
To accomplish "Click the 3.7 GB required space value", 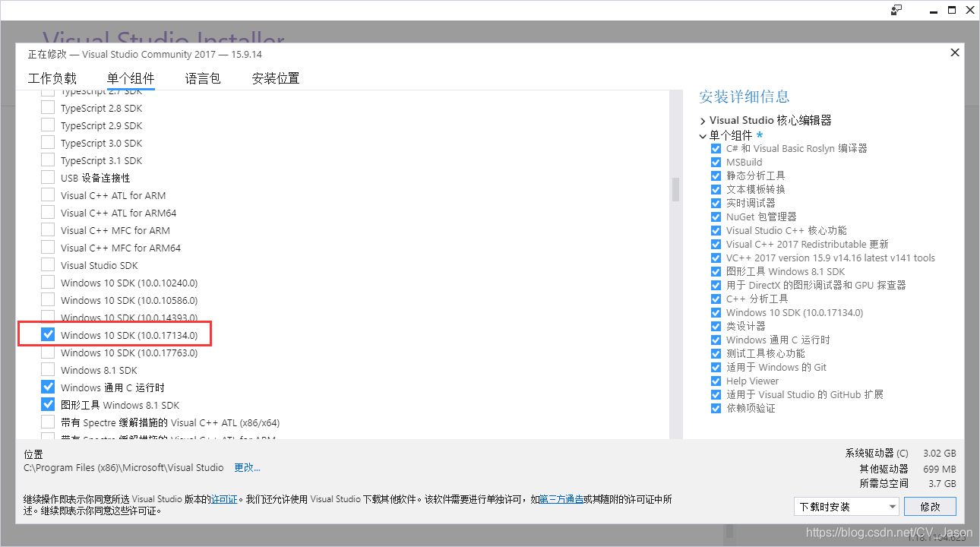I will coord(941,484).
